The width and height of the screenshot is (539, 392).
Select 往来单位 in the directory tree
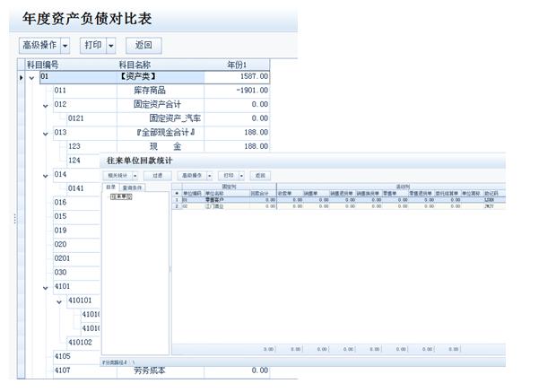coord(121,196)
